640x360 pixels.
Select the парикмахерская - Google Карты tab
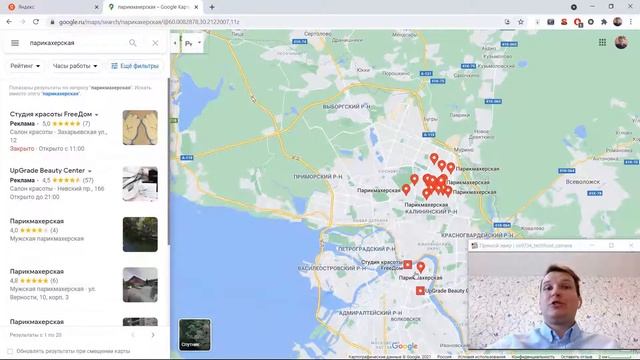[x=152, y=7]
